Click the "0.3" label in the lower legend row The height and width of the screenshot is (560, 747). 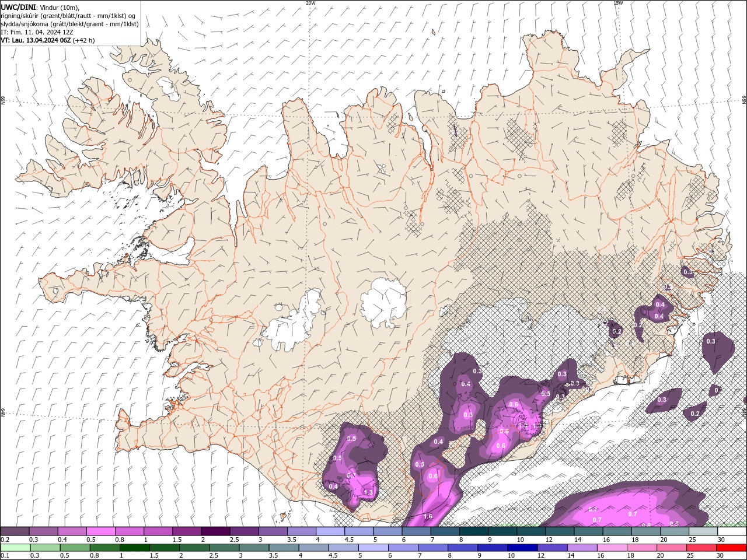pyautogui.click(x=35, y=555)
